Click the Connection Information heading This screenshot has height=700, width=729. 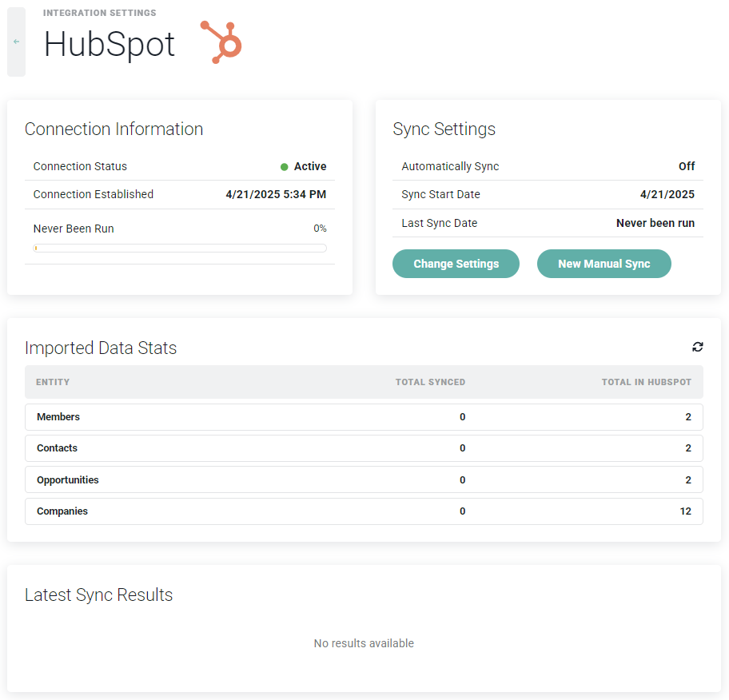(x=114, y=129)
